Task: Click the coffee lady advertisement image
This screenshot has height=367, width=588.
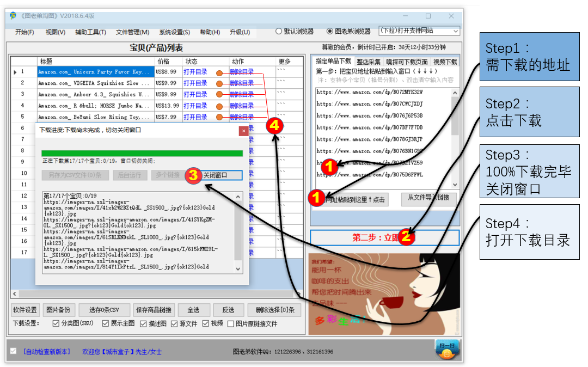Action: pyautogui.click(x=384, y=294)
